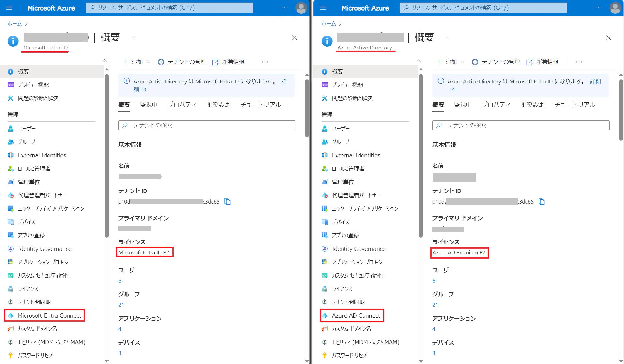Click the 詳細 link in the right banner
Image resolution: width=624 pixels, height=364 pixels.
coord(595,81)
